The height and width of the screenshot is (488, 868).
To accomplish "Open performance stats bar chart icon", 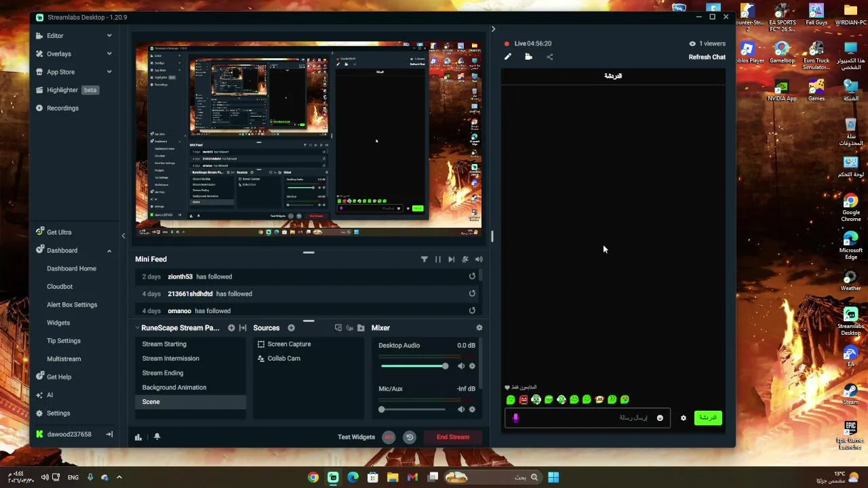I will pos(138,437).
